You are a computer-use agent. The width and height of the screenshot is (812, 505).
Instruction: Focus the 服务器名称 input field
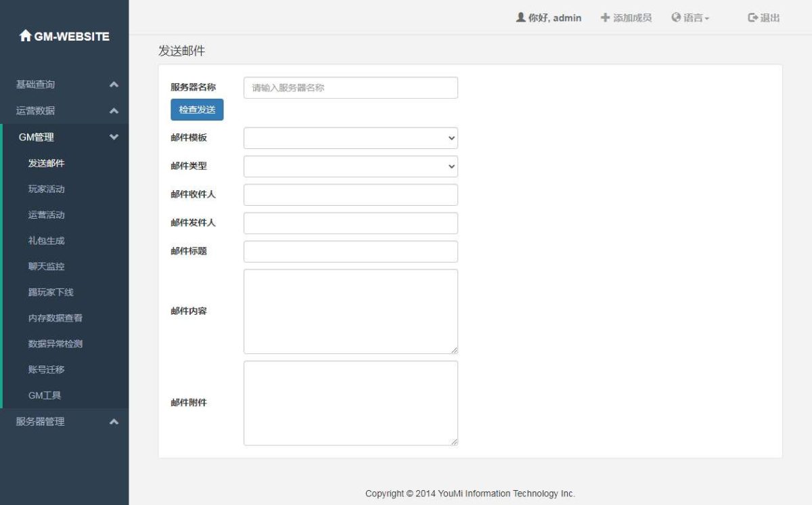click(x=351, y=88)
